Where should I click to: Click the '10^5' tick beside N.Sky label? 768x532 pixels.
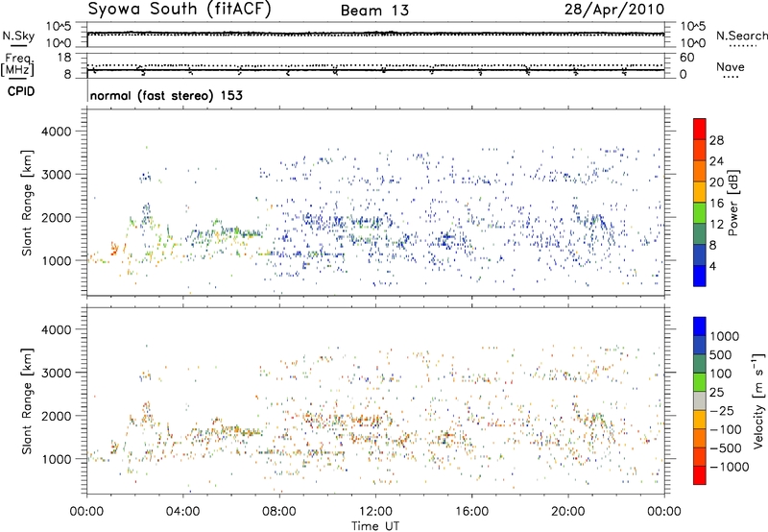click(59, 27)
